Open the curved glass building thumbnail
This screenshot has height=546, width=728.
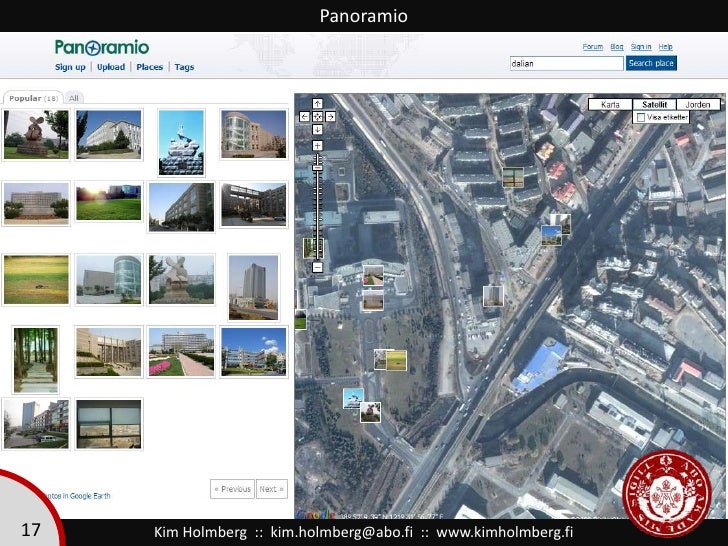coord(254,135)
